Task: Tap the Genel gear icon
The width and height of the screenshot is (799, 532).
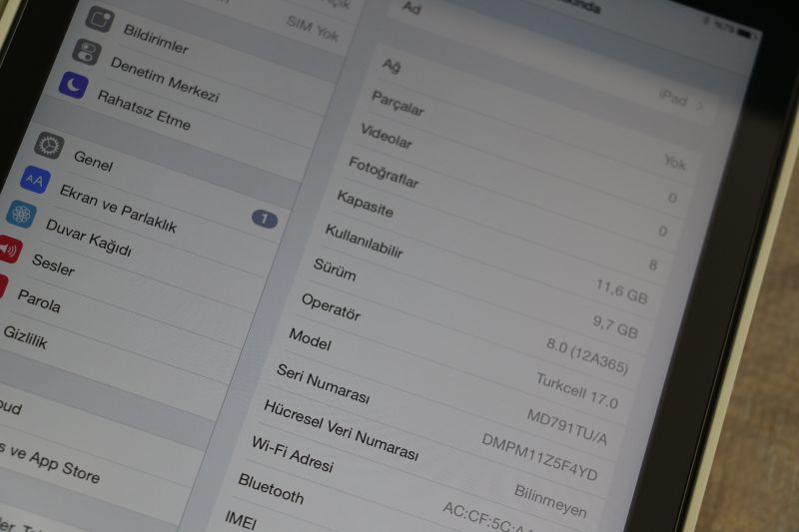Action: [49, 146]
